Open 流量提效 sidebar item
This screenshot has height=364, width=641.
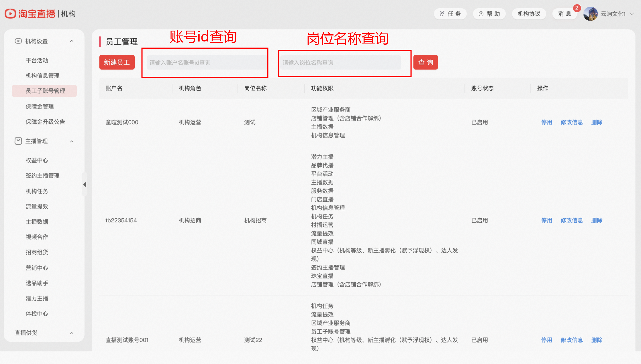pos(37,206)
